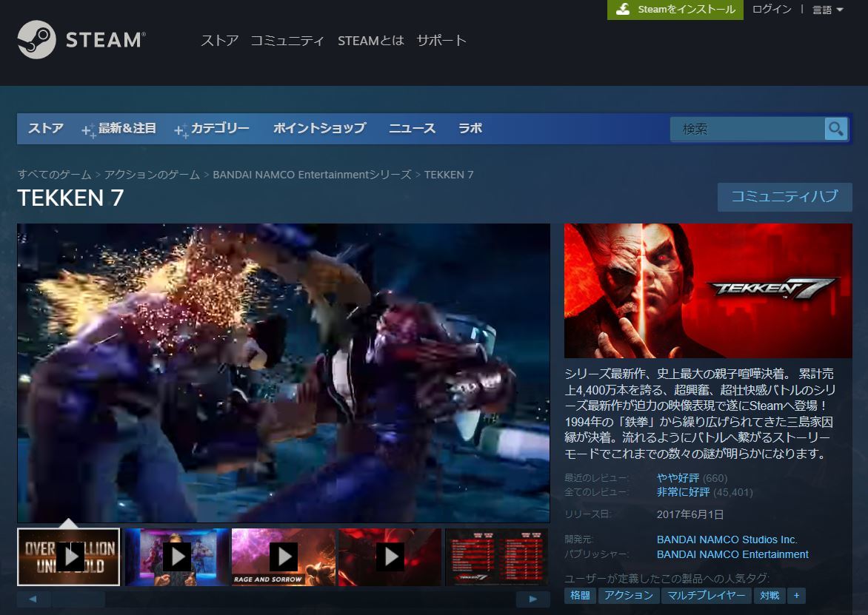Play the second trailer thumbnail with two characters
This screenshot has height=615, width=868.
(x=176, y=557)
